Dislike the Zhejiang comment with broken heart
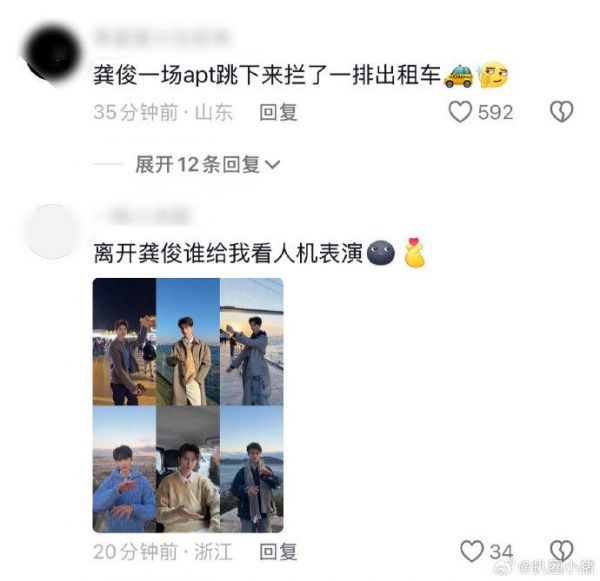The image size is (600, 581). point(561,551)
